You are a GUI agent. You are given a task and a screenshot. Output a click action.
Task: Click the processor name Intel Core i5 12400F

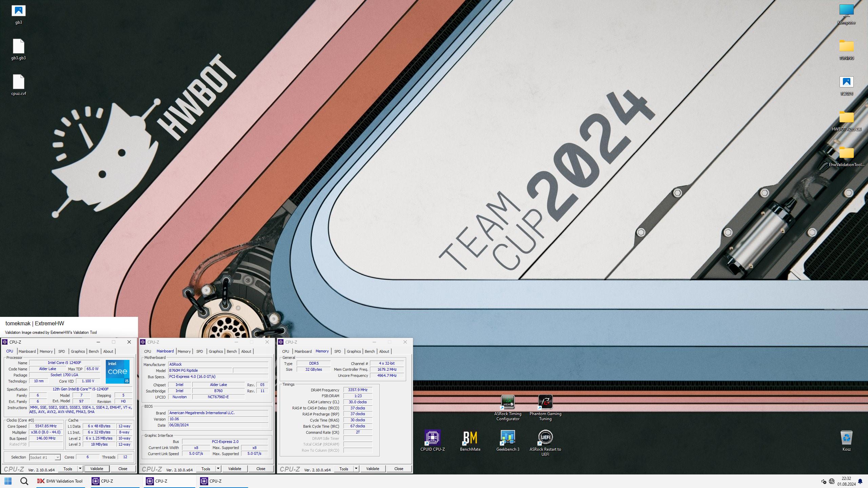coord(64,363)
